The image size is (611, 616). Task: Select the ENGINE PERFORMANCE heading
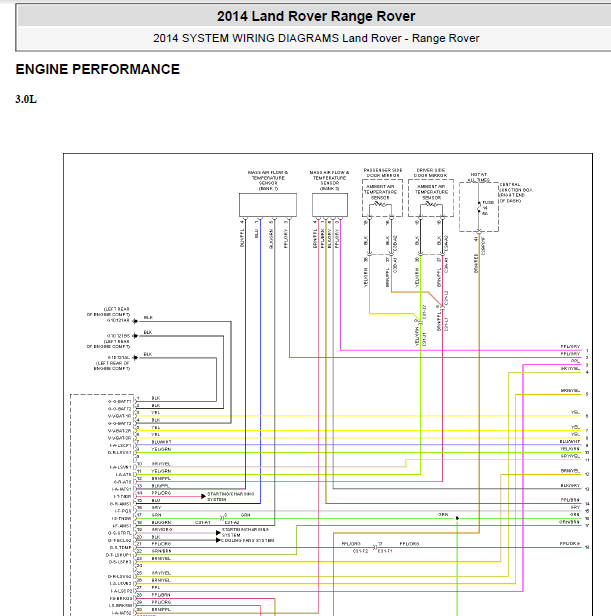(x=97, y=69)
